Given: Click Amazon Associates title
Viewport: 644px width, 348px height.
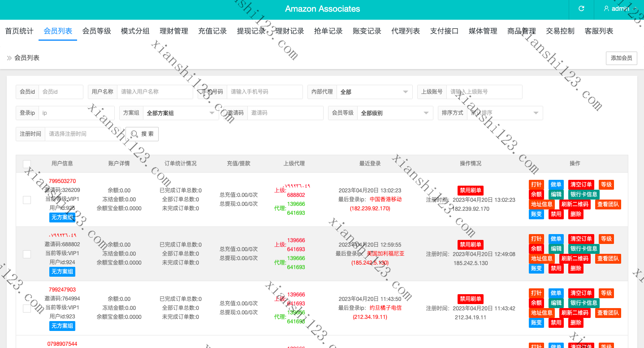Looking at the screenshot, I should [322, 9].
